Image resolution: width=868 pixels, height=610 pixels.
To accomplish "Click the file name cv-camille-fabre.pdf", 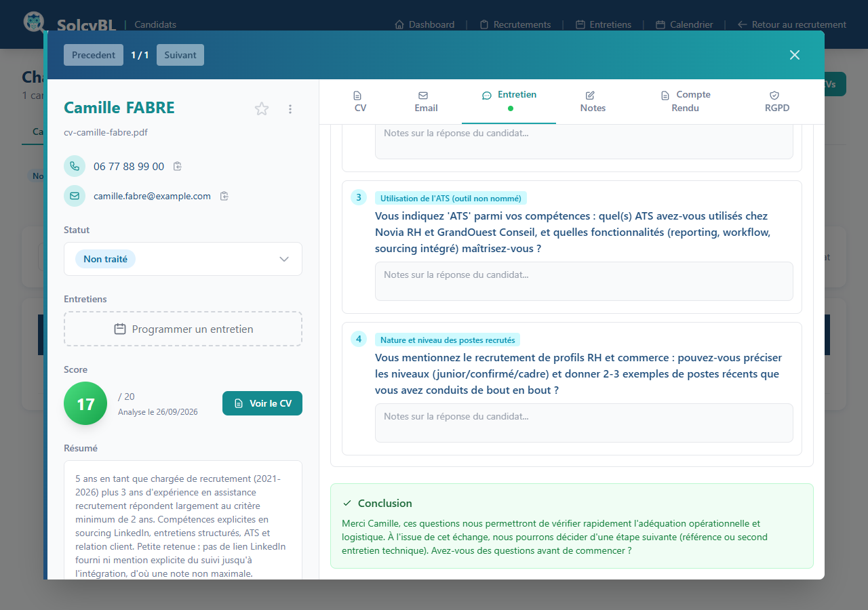I will (106, 132).
